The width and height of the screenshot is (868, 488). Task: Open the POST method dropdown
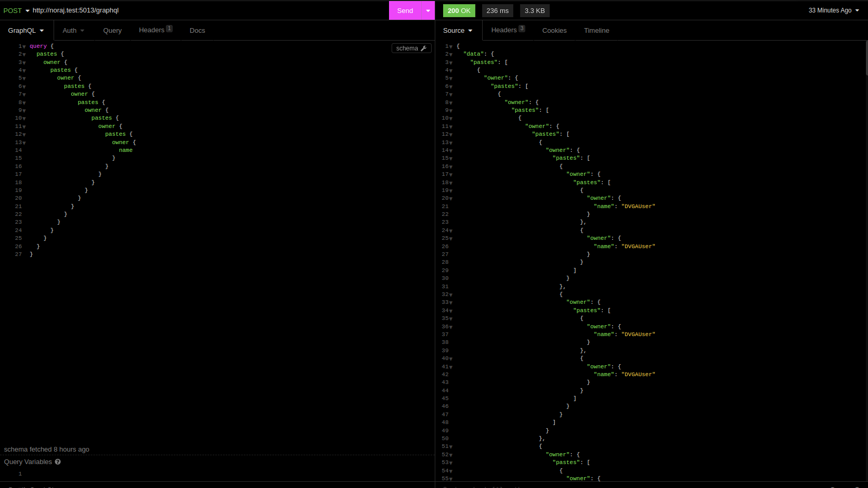click(16, 10)
